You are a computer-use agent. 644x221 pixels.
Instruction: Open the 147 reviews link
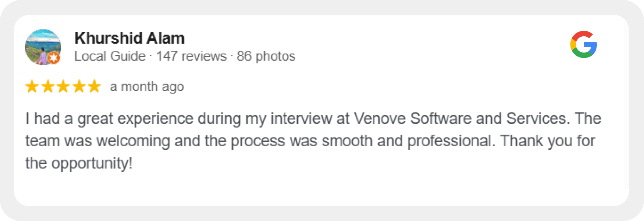[x=191, y=56]
